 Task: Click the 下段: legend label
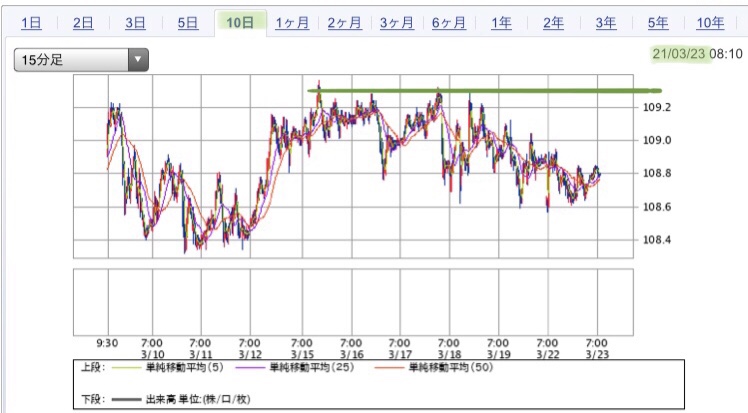(93, 399)
